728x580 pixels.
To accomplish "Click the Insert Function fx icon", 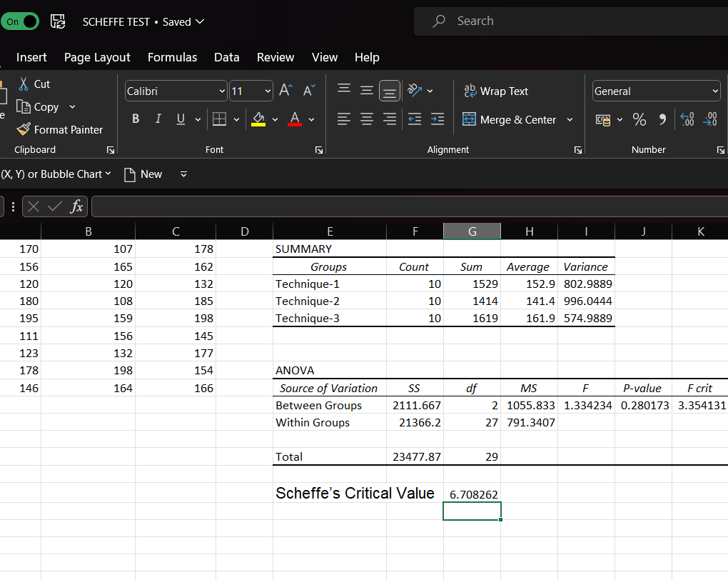I will (76, 207).
